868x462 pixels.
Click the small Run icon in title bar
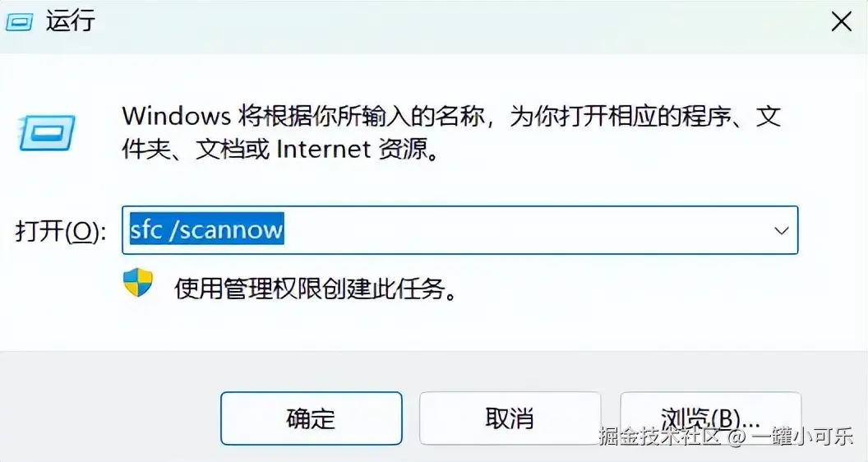click(18, 22)
